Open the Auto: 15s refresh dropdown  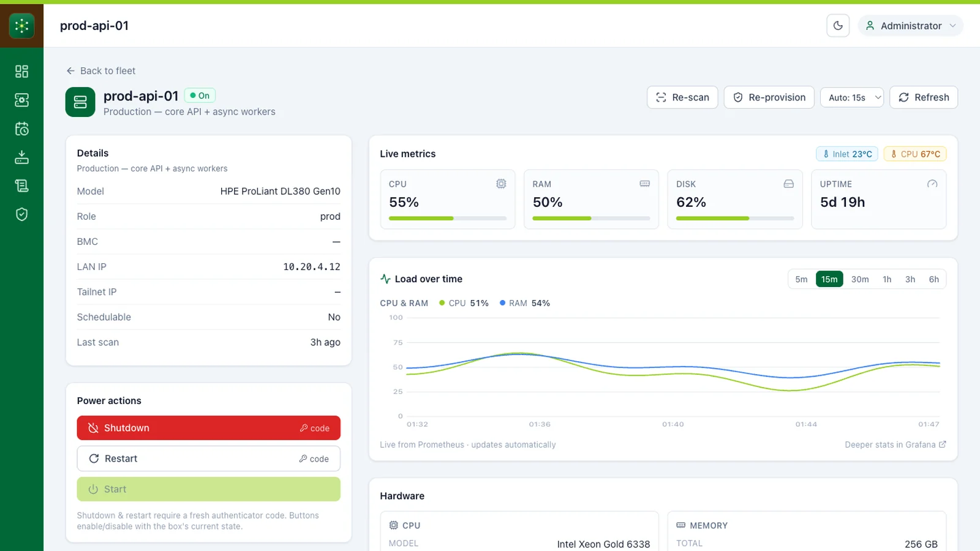(x=852, y=97)
